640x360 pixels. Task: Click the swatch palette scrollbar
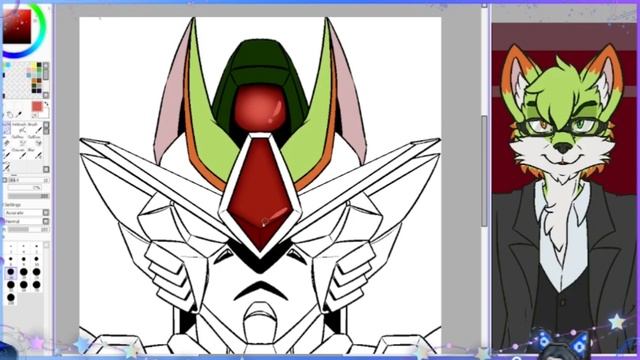tap(46, 73)
